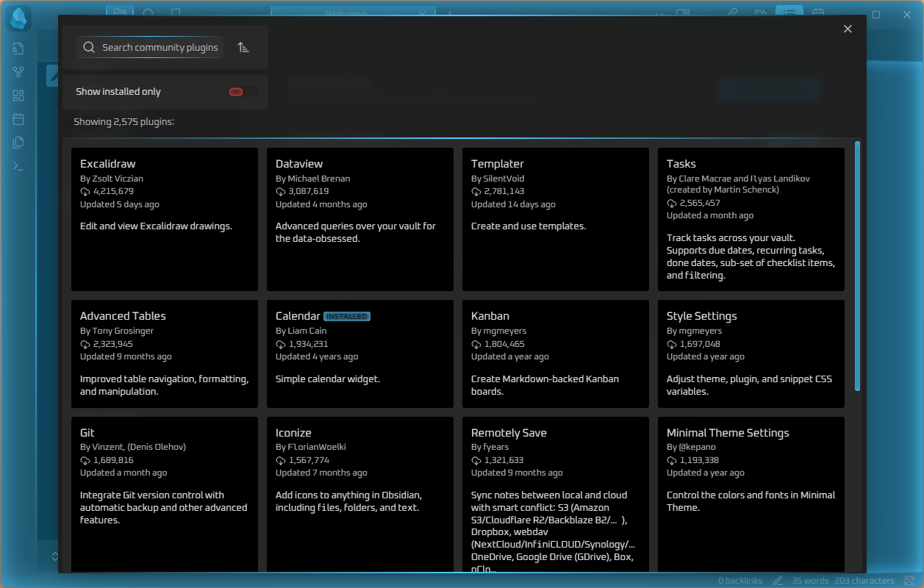Viewport: 924px width, 588px height.
Task: Click download icon on Dataview card
Action: tap(281, 191)
